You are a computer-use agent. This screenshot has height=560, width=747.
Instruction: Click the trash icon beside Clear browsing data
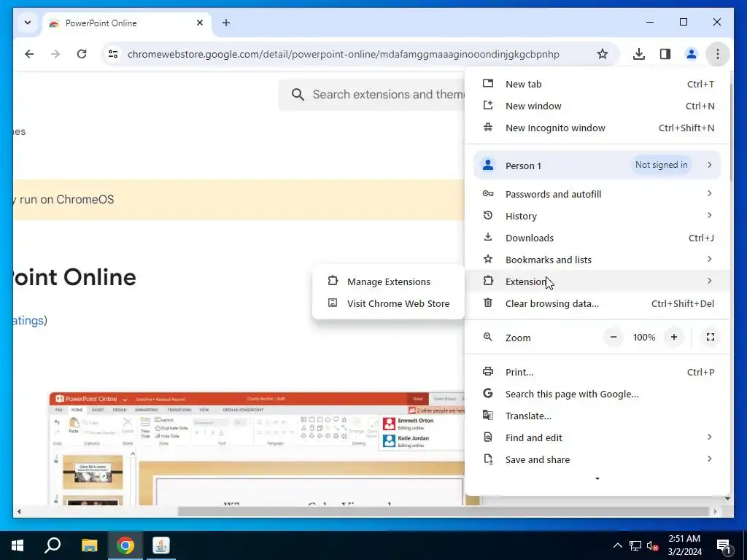tap(488, 303)
